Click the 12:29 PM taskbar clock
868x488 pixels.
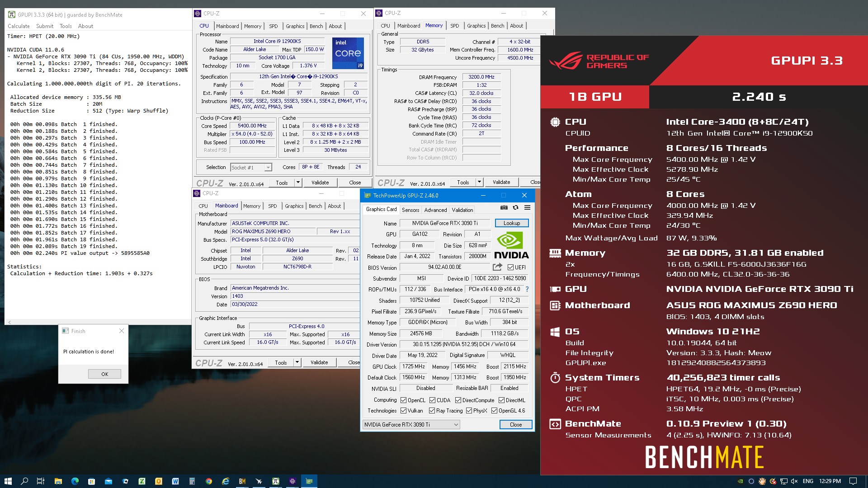coord(830,481)
